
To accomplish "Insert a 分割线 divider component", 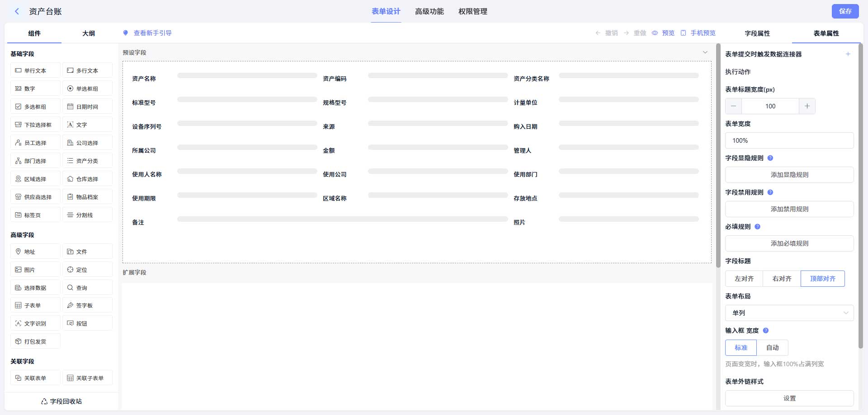I will [87, 215].
